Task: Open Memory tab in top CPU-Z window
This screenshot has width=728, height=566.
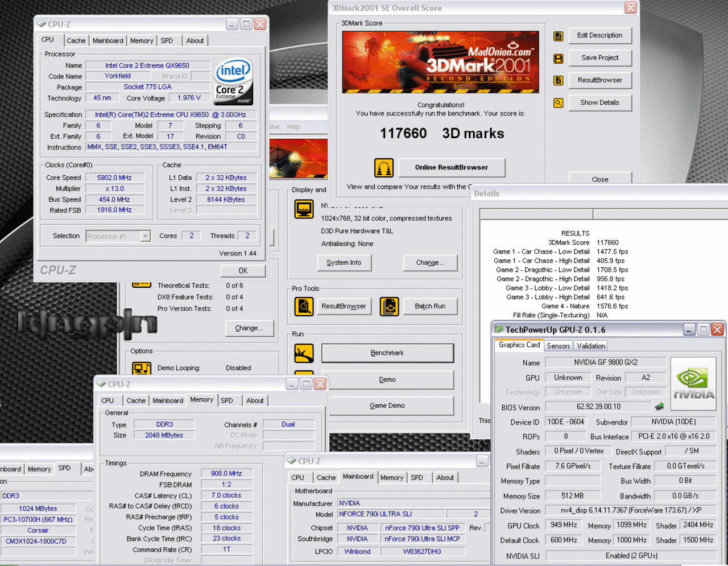Action: [x=142, y=41]
